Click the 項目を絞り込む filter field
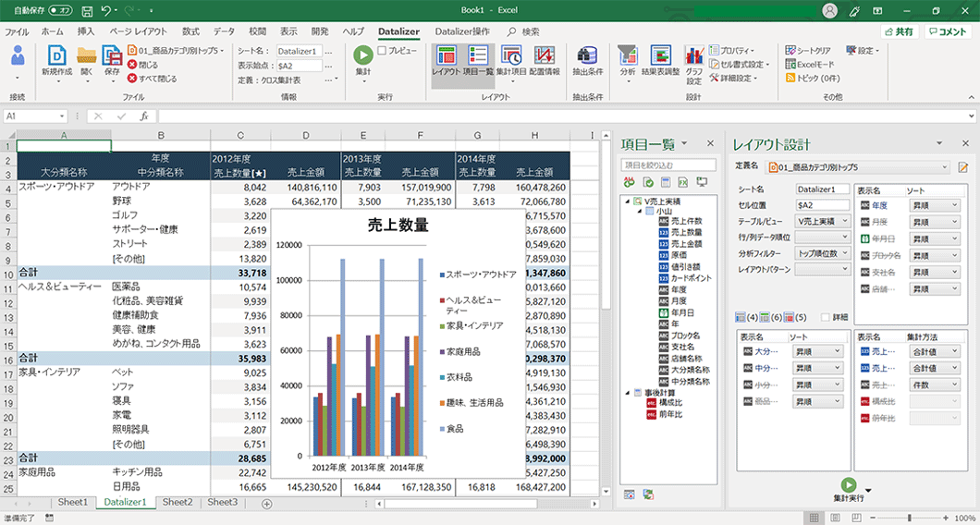Screen dimensions: 980x525 coord(669,165)
